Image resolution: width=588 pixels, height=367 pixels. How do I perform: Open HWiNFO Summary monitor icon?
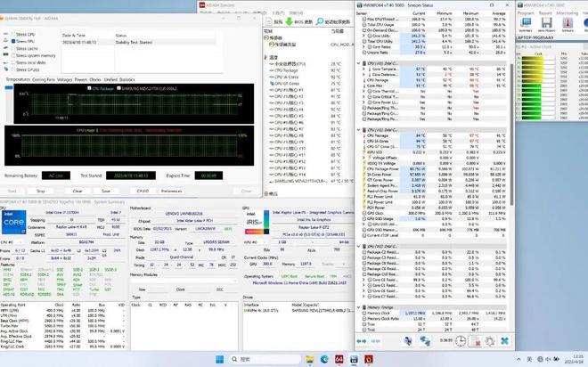526,24
